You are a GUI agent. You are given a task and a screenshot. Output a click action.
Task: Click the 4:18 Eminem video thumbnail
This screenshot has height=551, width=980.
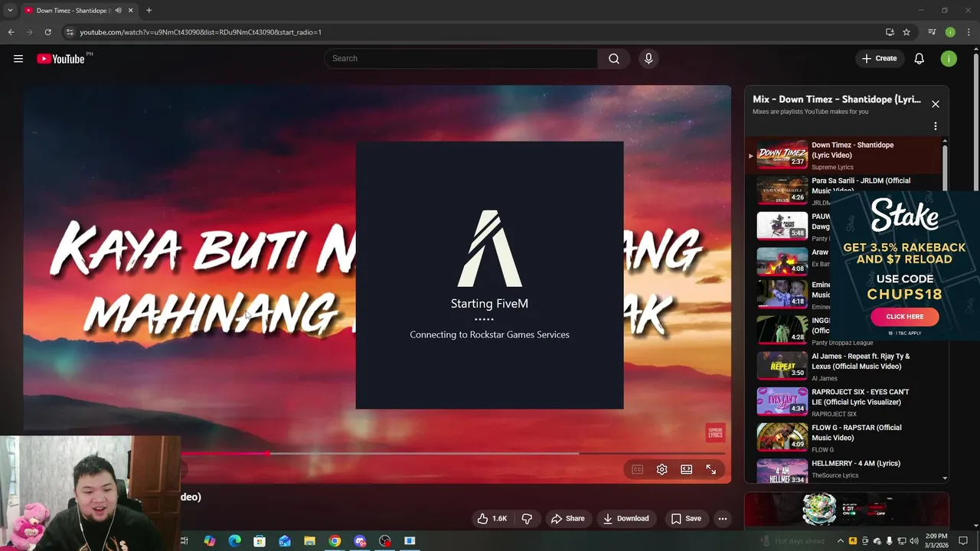pos(782,294)
